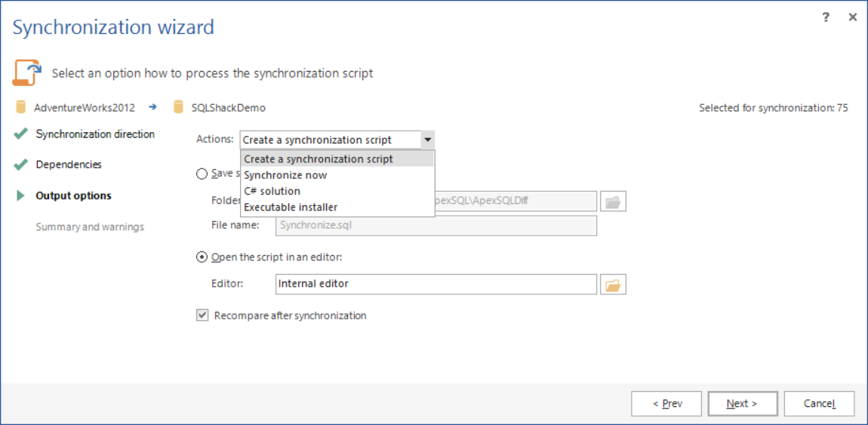This screenshot has width=868, height=425.
Task: Toggle Recompare after synchronization checkbox
Action: tap(202, 316)
